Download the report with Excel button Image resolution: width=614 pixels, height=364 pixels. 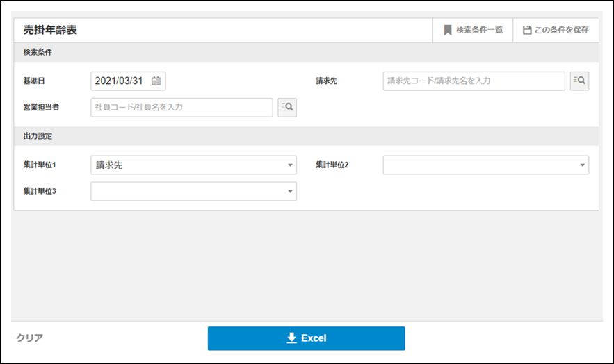coord(306,338)
